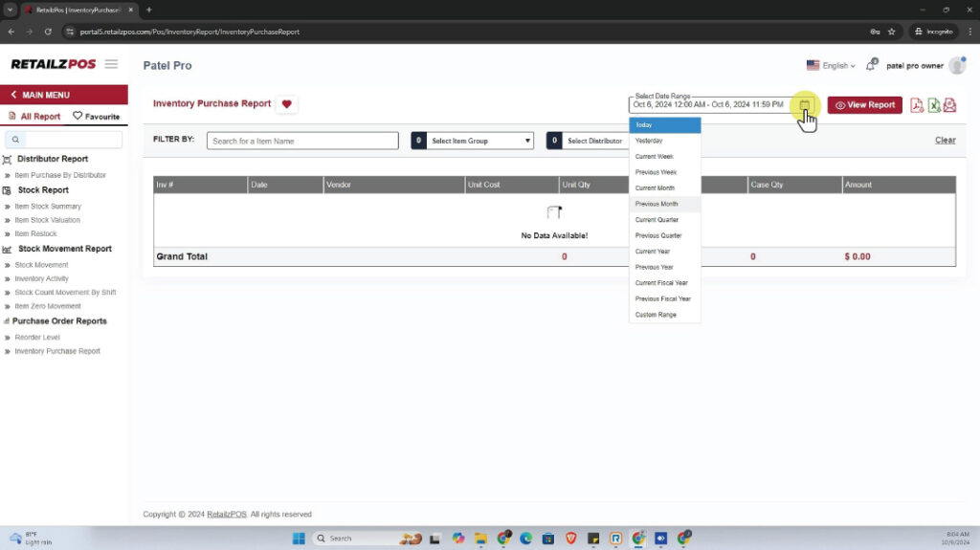This screenshot has width=980, height=550.
Task: Choose Previous Month from date range list
Action: click(657, 204)
